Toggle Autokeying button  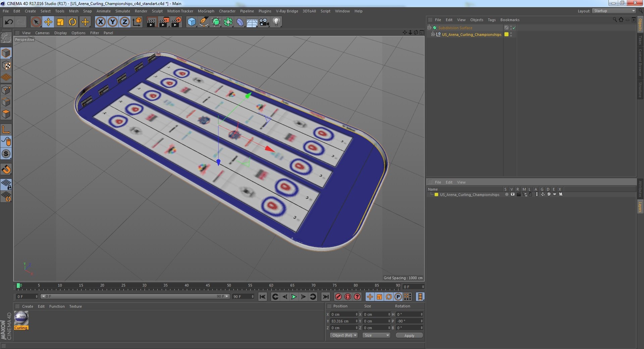(x=348, y=297)
